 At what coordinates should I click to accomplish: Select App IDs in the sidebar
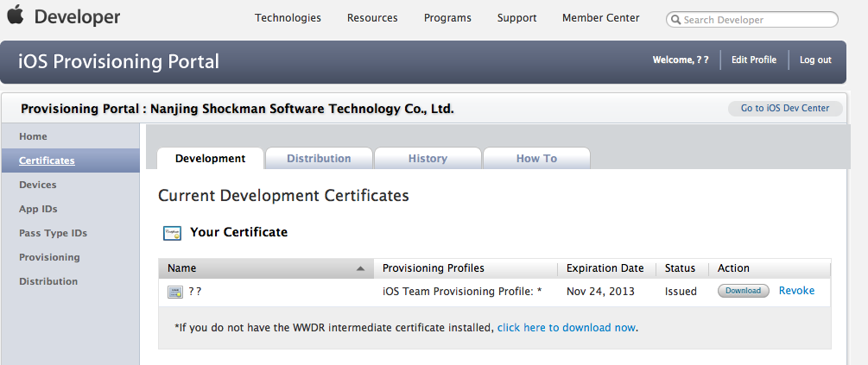[x=70, y=209]
